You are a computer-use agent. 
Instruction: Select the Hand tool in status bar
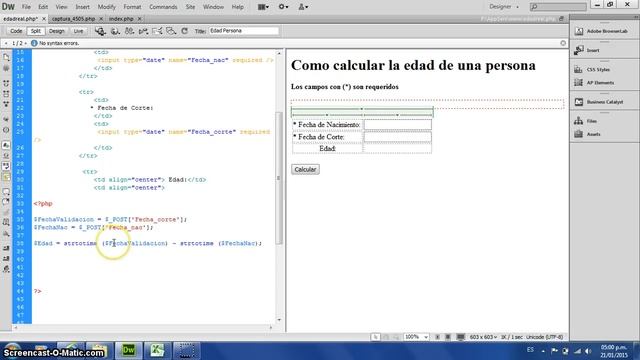pyautogui.click(x=386, y=337)
